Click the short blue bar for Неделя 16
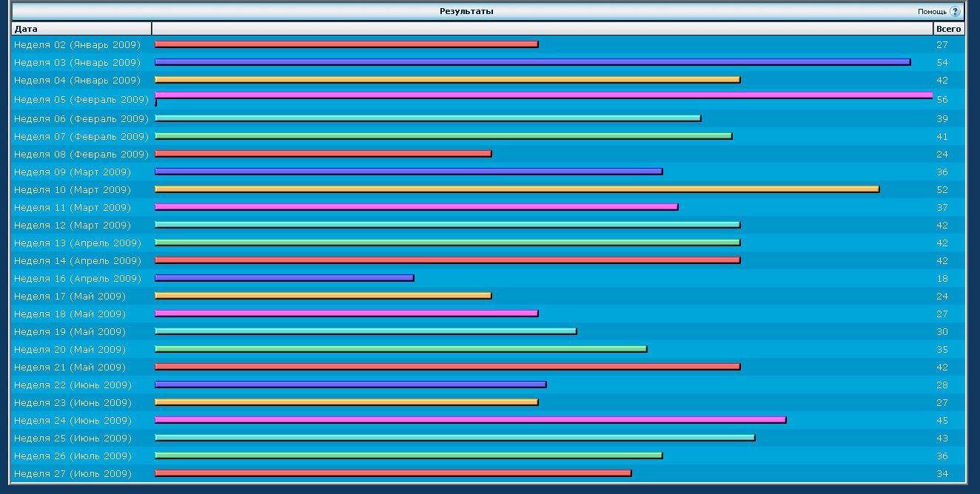980x494 pixels. click(x=284, y=278)
